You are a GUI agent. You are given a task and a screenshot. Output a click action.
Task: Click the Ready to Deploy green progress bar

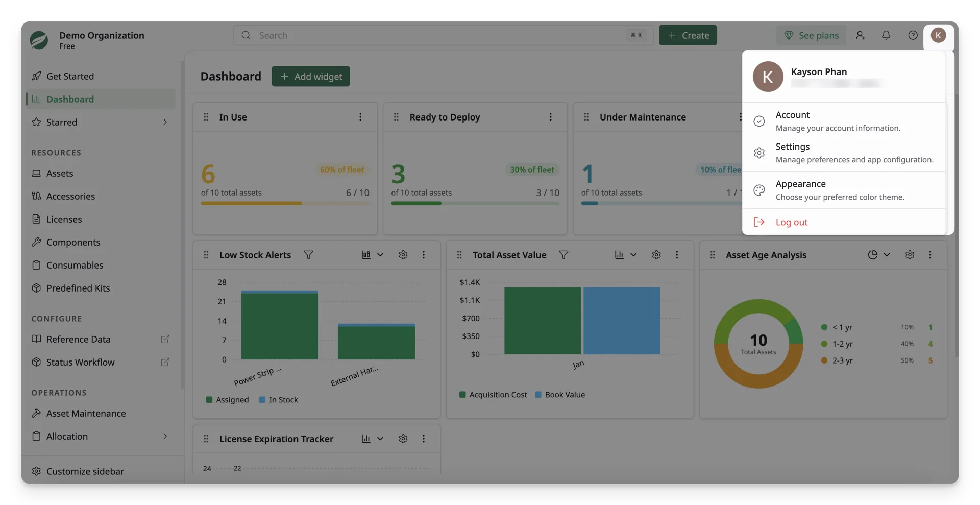tap(475, 203)
